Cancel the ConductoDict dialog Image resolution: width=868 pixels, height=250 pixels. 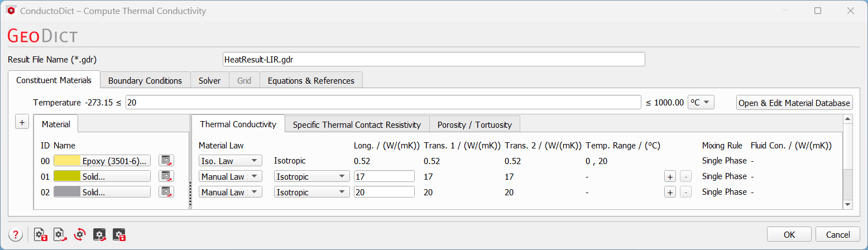coord(838,234)
